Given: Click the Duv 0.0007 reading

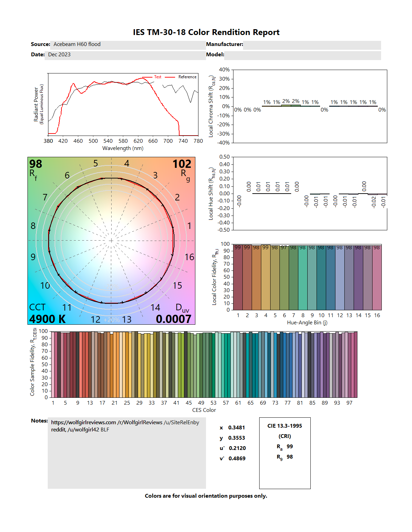Looking at the screenshot, I should (173, 319).
